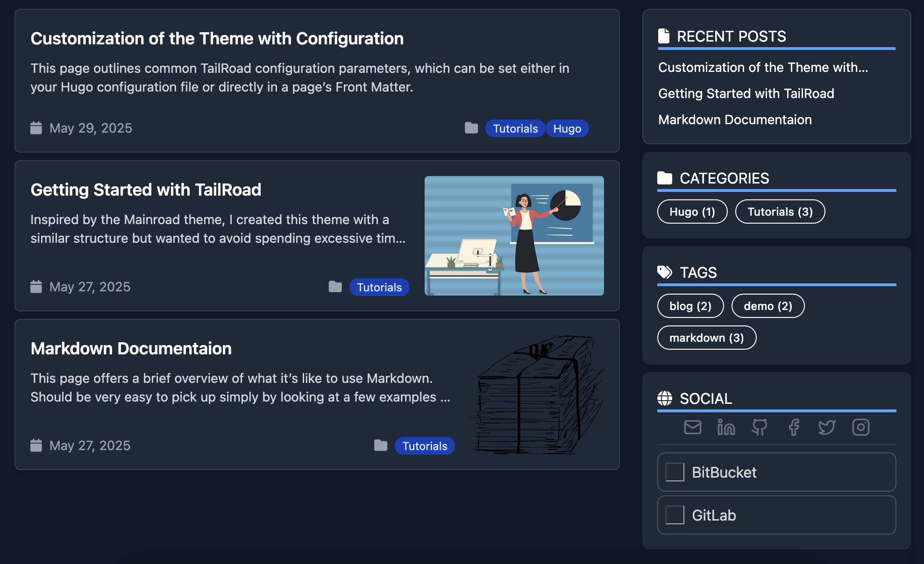Select the Tutorials (3) category
The height and width of the screenshot is (564, 924).
[780, 212]
